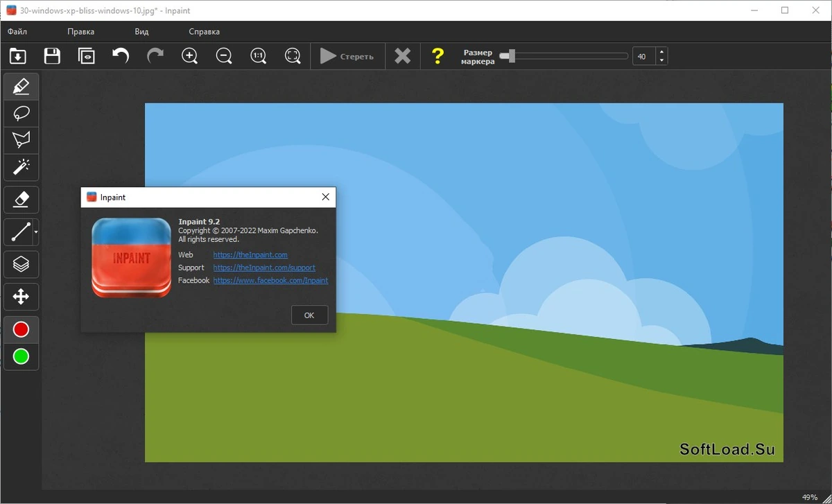Select the Move tool
This screenshot has width=832, height=504.
tap(21, 297)
